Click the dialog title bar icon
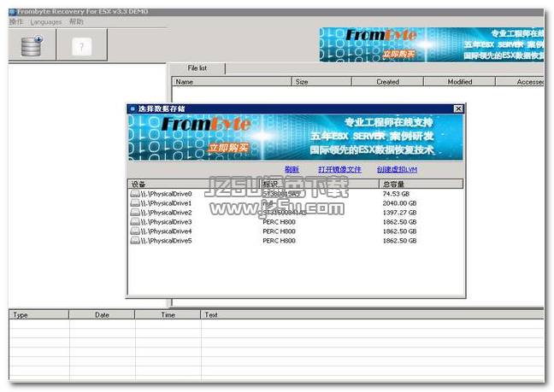This screenshot has height=392, width=554. [133, 108]
